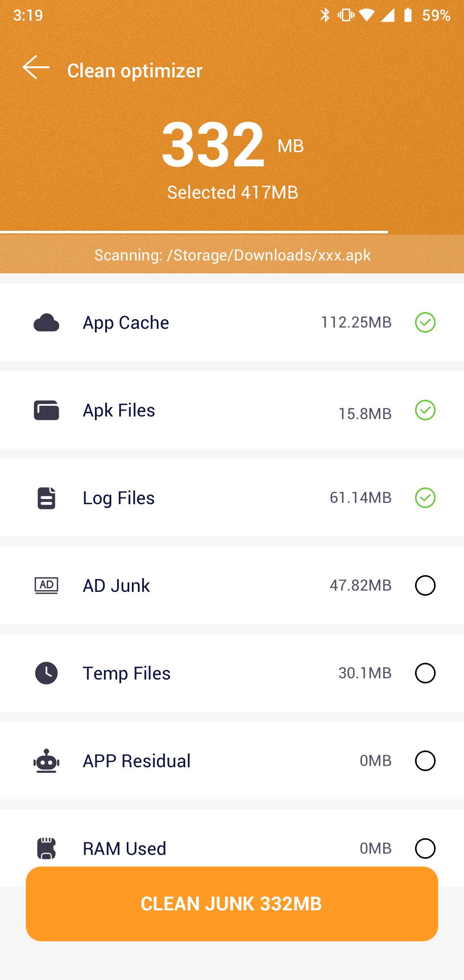
Task: Go back using the arrow icon
Action: tap(36, 67)
